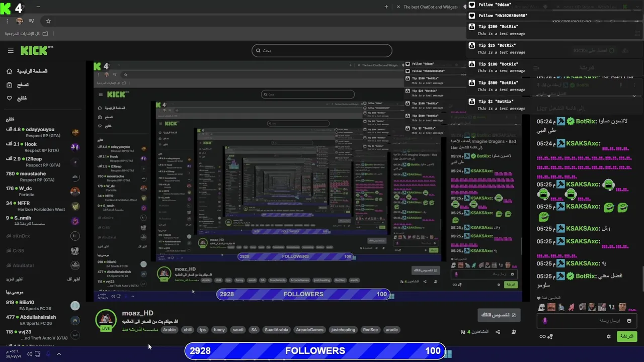Open the i2Reap channel in the left sidebar
The height and width of the screenshot is (362, 644).
[42, 162]
